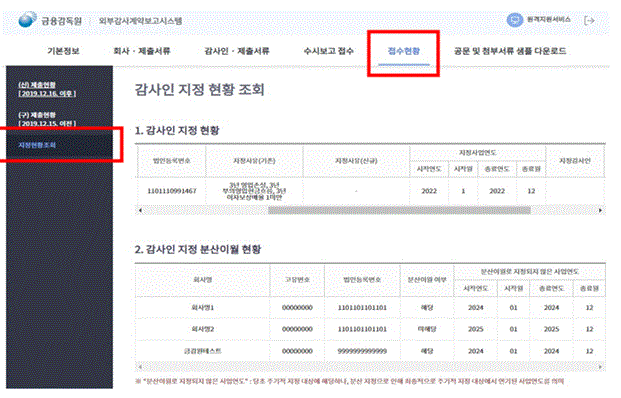The width and height of the screenshot is (621, 398).
Task: Switch to the 회사 · 제출서류 tab
Action: pos(141,51)
